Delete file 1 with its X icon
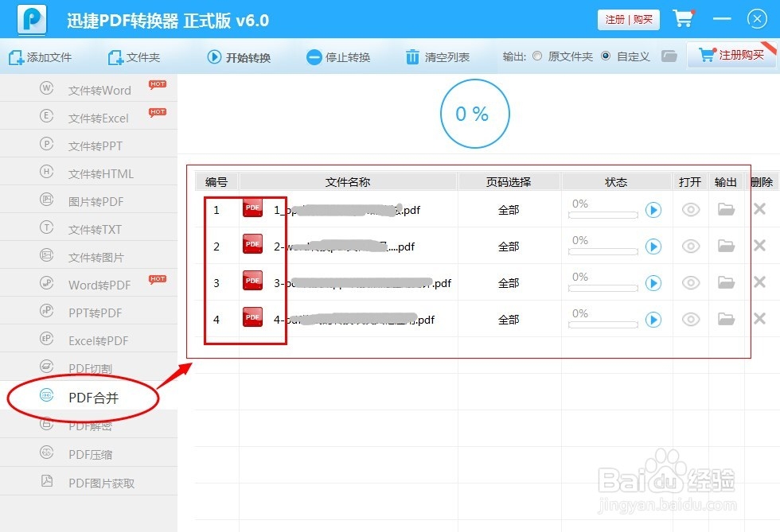 pos(759,209)
